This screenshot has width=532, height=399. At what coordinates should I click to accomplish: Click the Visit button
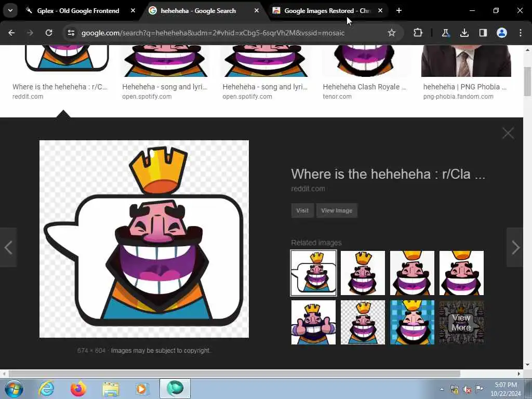(x=302, y=210)
